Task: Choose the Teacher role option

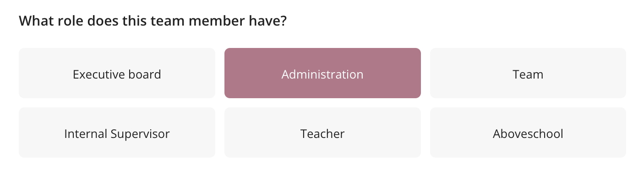Action: click(322, 132)
